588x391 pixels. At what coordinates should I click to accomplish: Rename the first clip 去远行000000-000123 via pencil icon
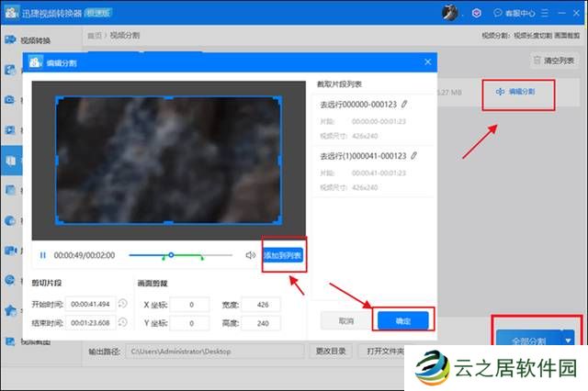click(x=404, y=104)
